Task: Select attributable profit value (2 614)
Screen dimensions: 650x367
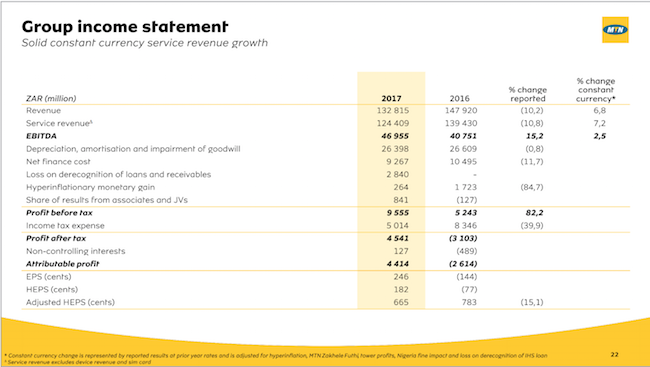Action: tap(463, 264)
